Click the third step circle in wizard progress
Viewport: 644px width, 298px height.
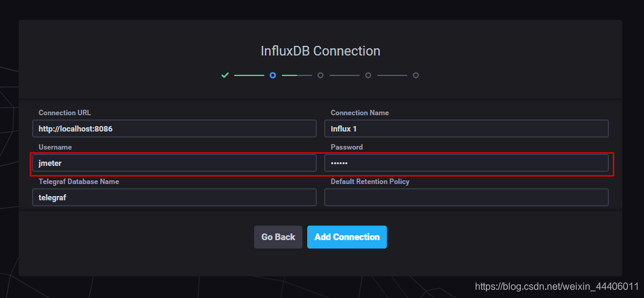click(x=320, y=75)
